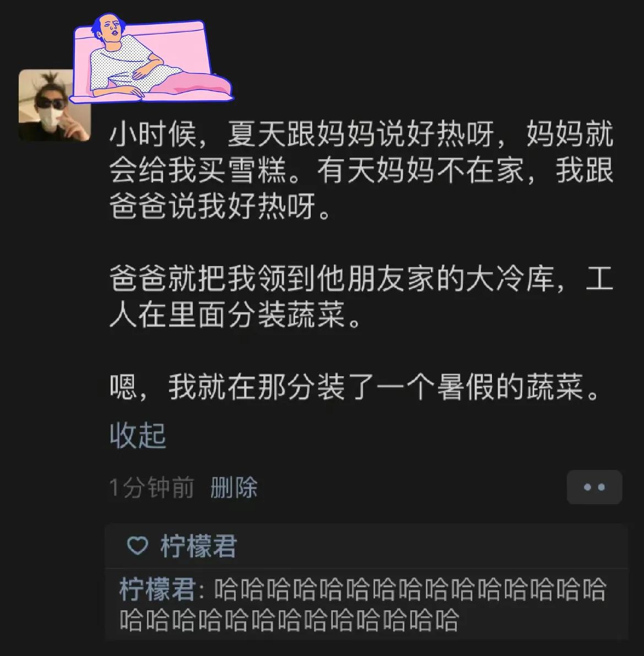The image size is (644, 656).
Task: Select the line starting with 小时候，夏天跟妈妈
Action: [x=361, y=134]
